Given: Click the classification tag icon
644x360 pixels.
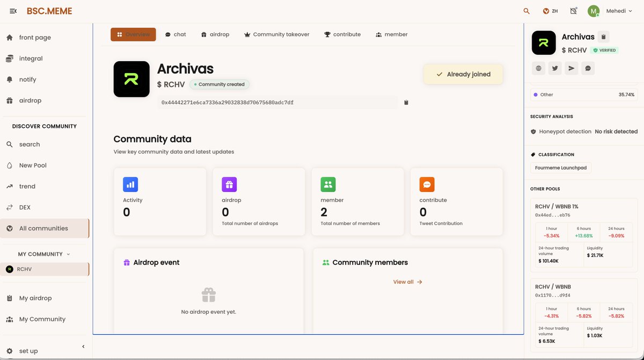Looking at the screenshot, I should 533,155.
